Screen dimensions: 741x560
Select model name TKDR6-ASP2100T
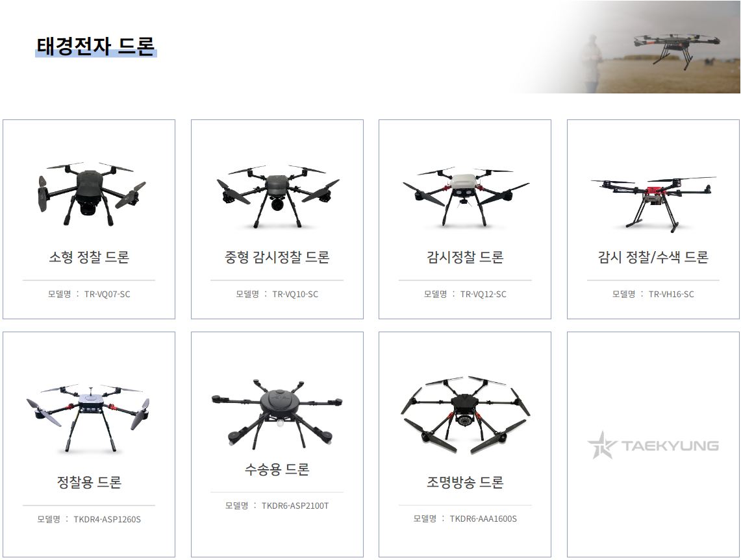tap(295, 505)
